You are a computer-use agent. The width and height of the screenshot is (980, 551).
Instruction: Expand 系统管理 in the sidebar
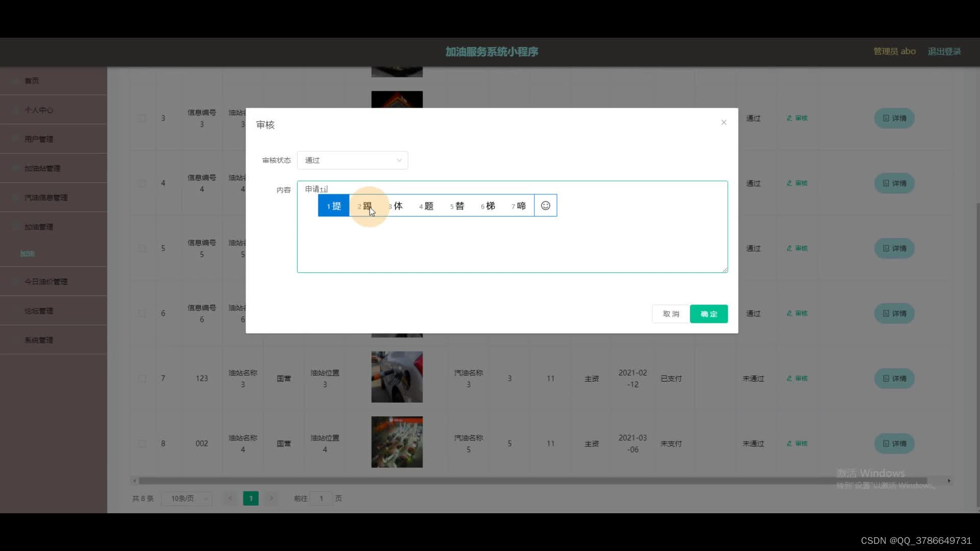click(54, 340)
